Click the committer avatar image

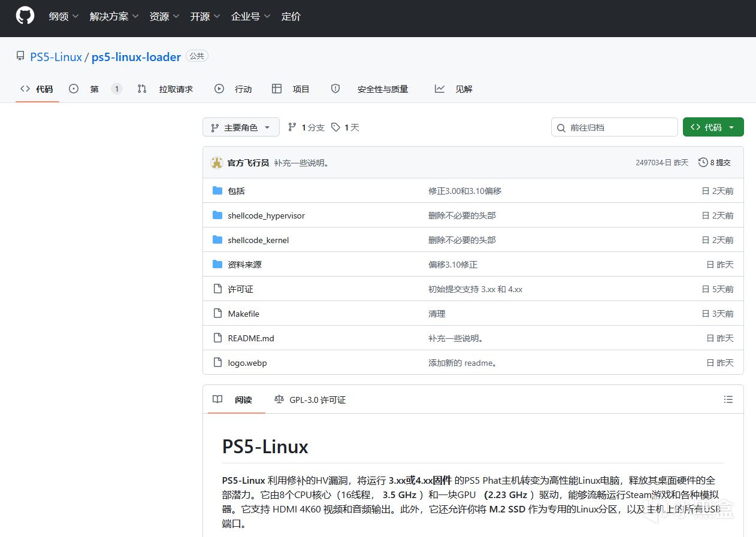[x=217, y=162]
